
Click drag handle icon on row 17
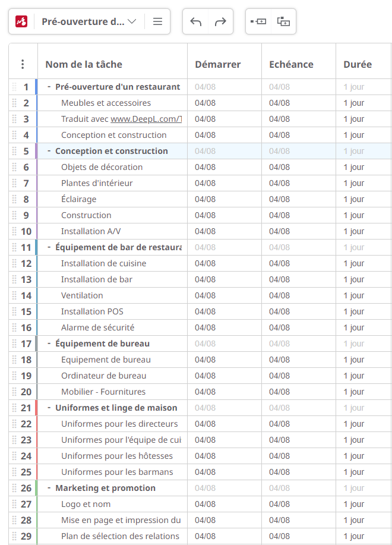click(x=14, y=344)
